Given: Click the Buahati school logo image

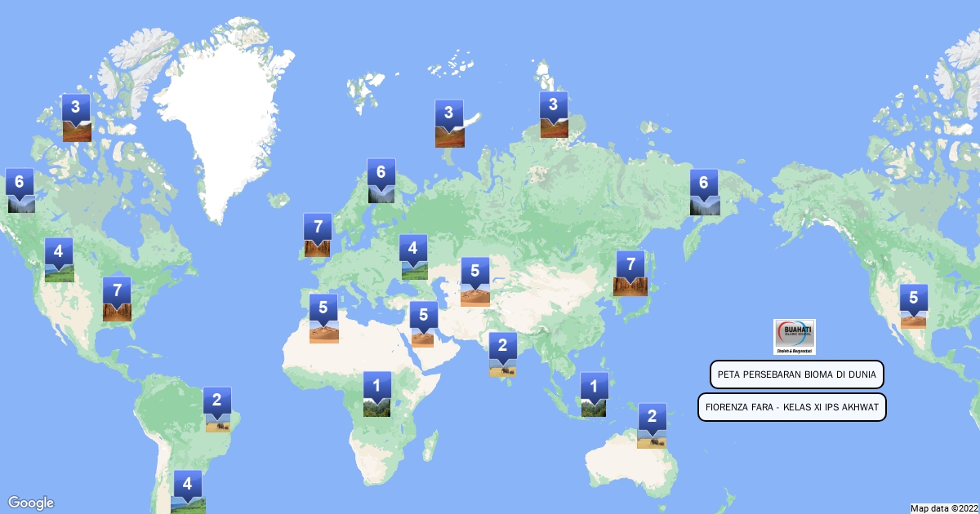Looking at the screenshot, I should point(794,337).
